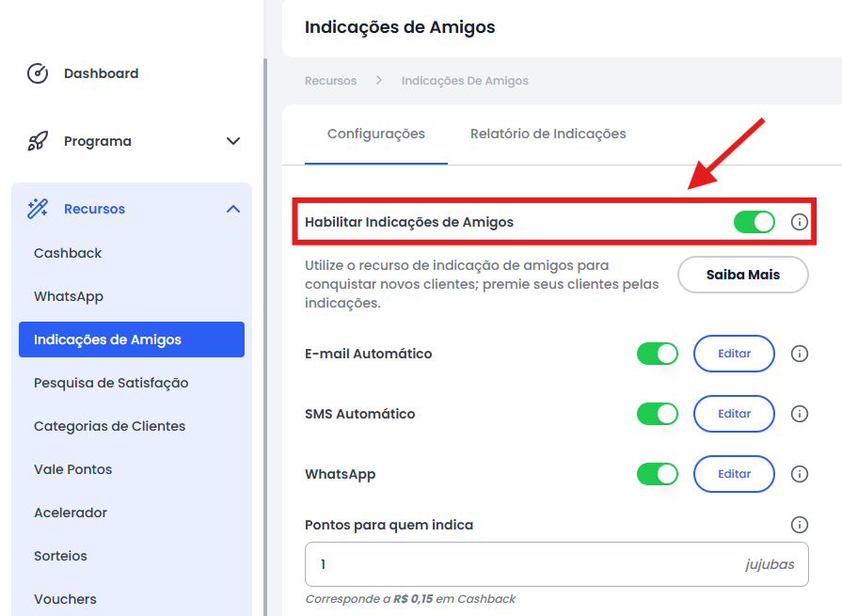Screen dimensions: 842x616
Task: Switch off the WhatsApp notification toggle
Action: point(658,474)
